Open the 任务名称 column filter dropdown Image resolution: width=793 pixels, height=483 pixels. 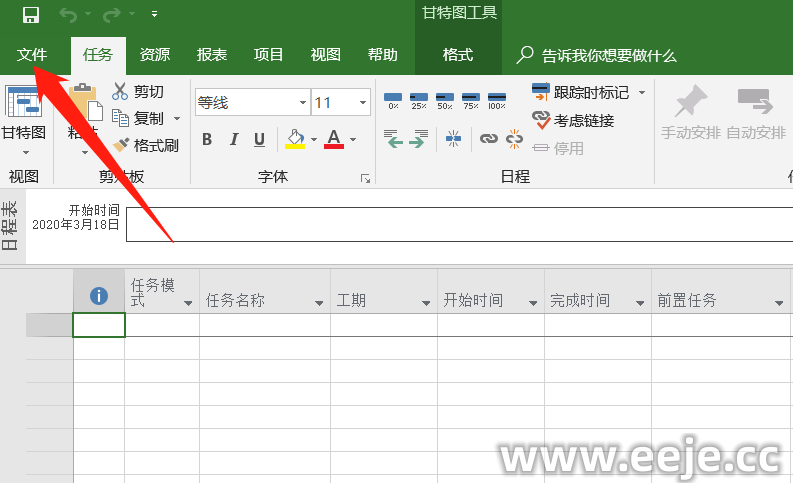(320, 303)
